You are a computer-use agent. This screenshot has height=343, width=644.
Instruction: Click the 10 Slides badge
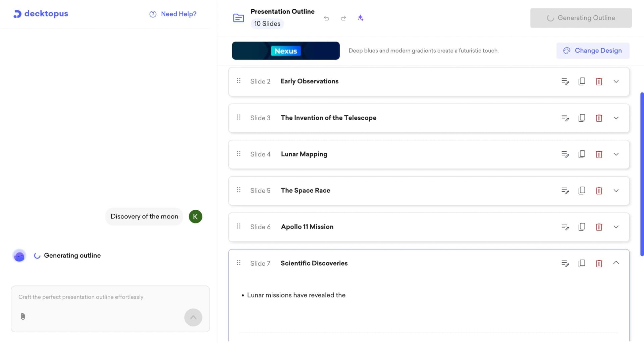[x=267, y=24]
